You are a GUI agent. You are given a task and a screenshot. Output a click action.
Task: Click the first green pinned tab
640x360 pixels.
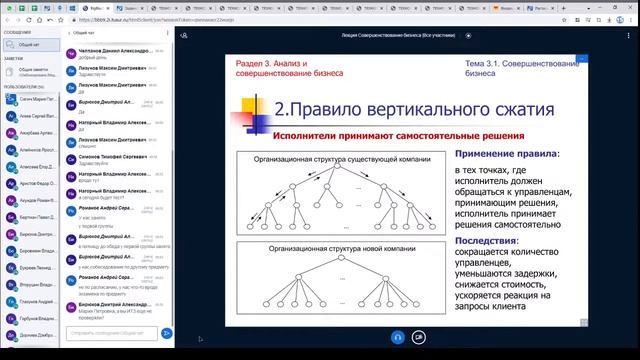pyautogui.click(x=9, y=8)
